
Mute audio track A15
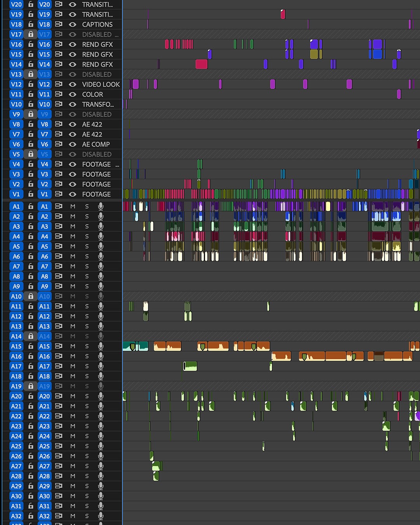(73, 346)
